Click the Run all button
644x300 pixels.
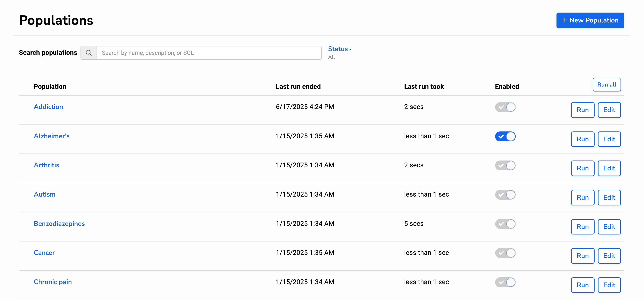[x=606, y=84]
